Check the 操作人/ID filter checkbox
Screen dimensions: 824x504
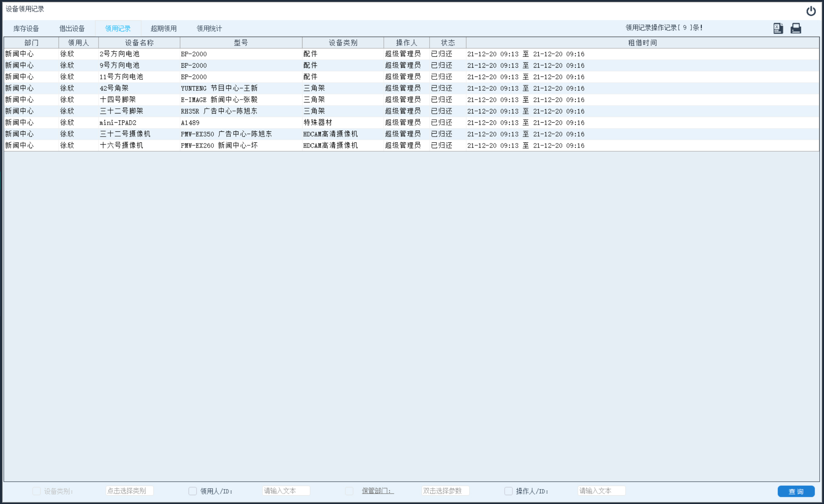point(508,491)
